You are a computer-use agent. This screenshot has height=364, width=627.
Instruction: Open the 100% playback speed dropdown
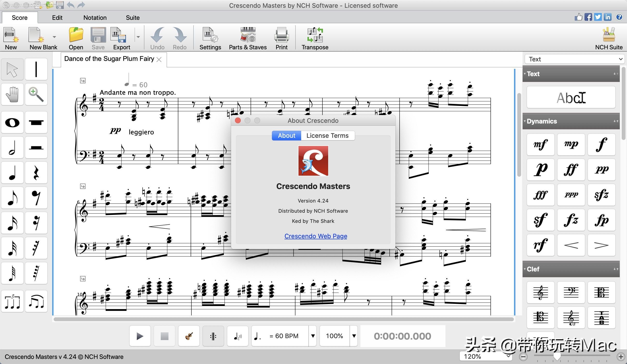(x=354, y=336)
